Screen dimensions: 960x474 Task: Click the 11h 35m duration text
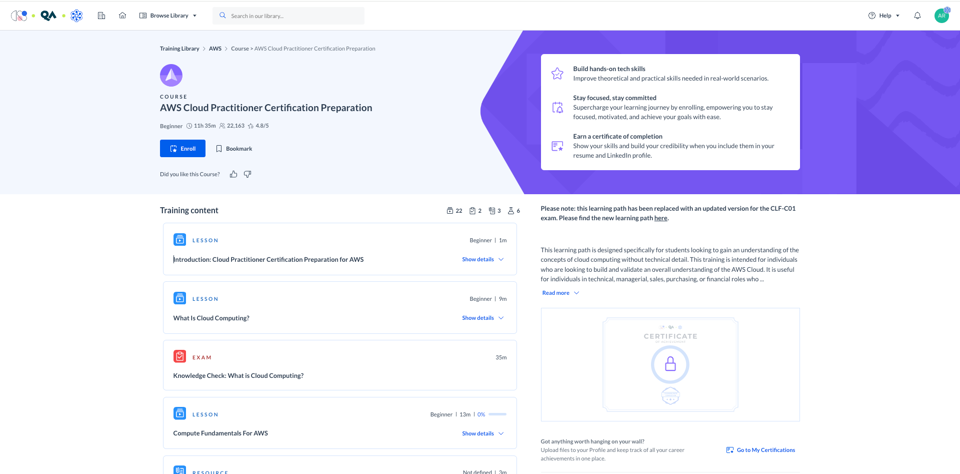coord(203,126)
